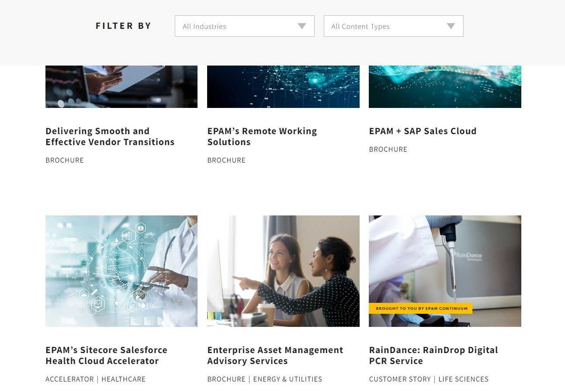The image size is (565, 392).
Task: Click the HEALTHCARE tag under Sitecore card
Action: pos(124,379)
